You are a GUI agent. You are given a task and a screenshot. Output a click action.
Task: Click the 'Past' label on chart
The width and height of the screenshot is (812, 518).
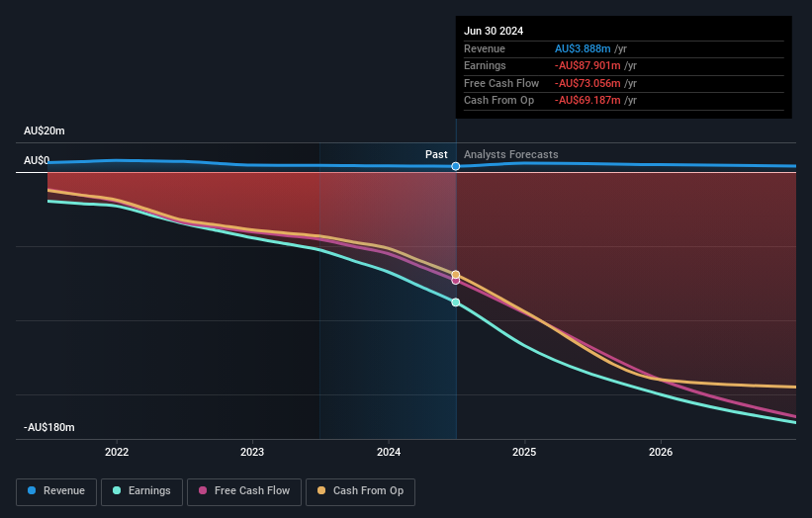click(x=436, y=154)
